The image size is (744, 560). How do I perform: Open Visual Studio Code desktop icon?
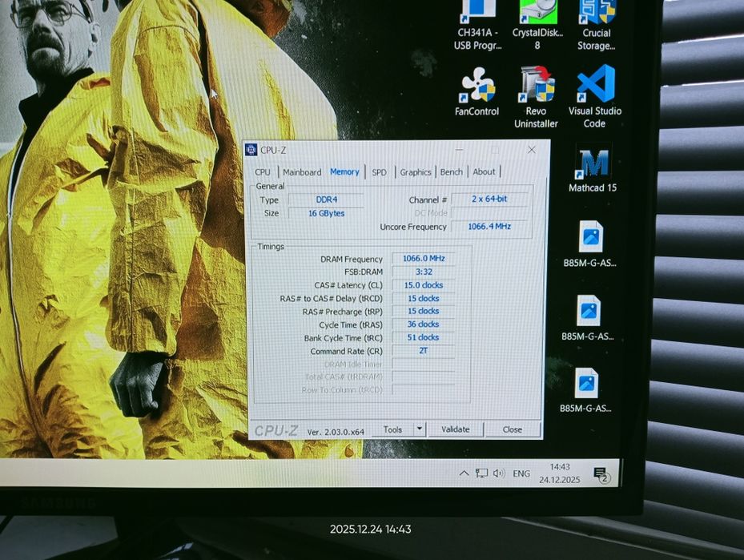(595, 97)
